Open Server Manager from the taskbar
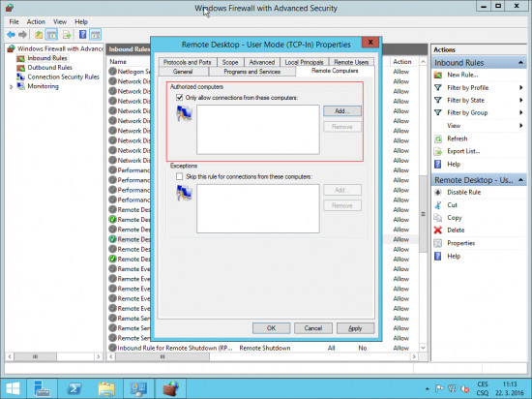The image size is (532, 399). click(42, 388)
